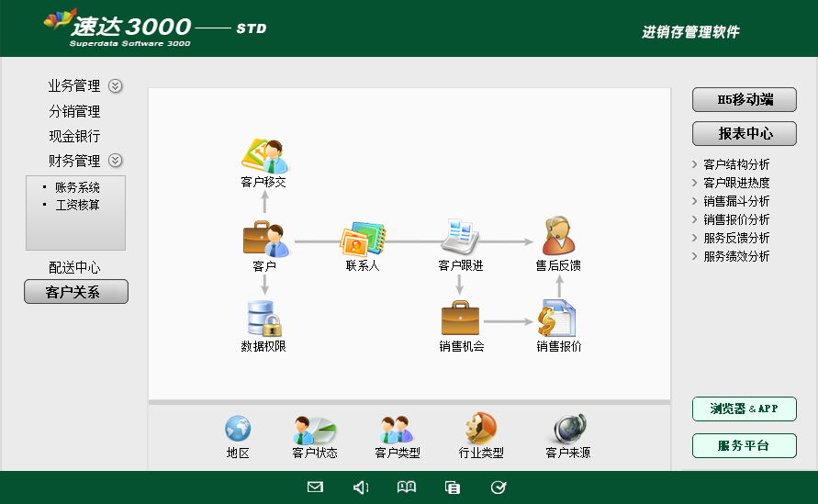Click the 浏览器 & APP button

click(x=745, y=409)
